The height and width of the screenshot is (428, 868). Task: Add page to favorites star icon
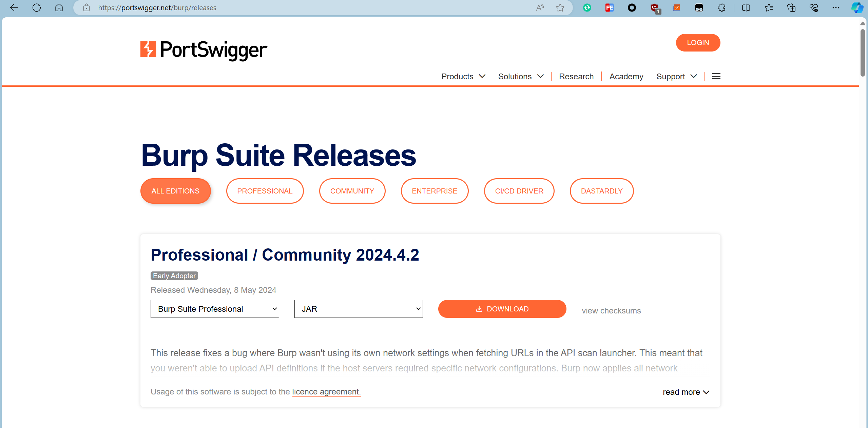pyautogui.click(x=560, y=7)
